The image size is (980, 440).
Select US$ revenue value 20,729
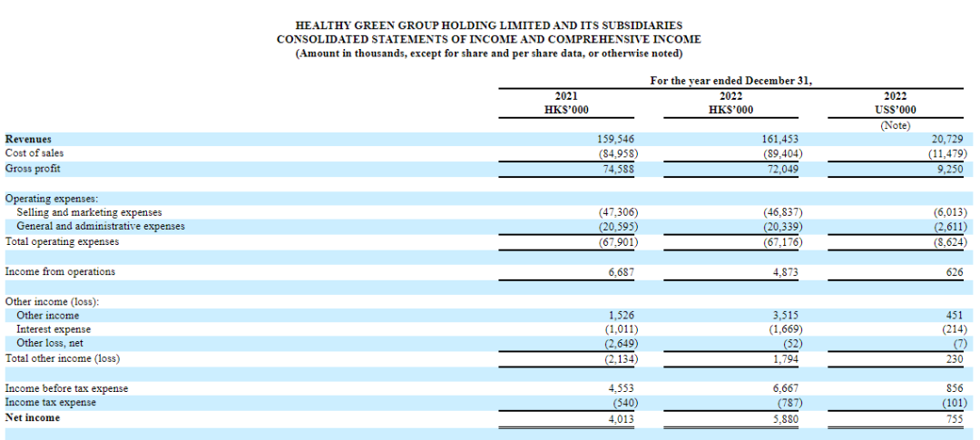(x=949, y=140)
